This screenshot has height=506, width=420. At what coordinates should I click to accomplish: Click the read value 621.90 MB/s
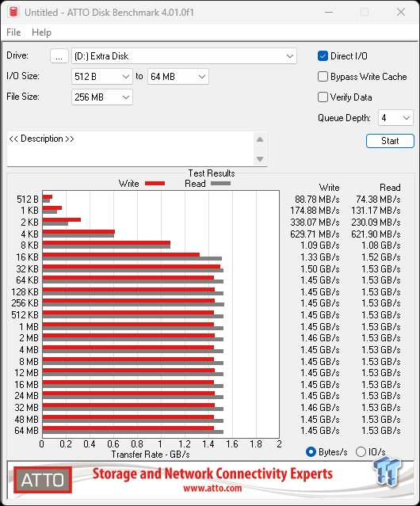tap(376, 234)
